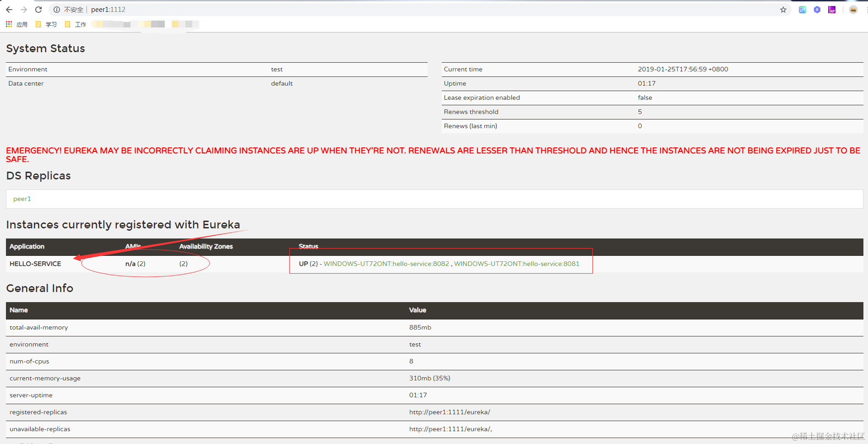This screenshot has height=444, width=868.
Task: Click the Uptime value 01:17 in System Status
Action: pos(646,83)
